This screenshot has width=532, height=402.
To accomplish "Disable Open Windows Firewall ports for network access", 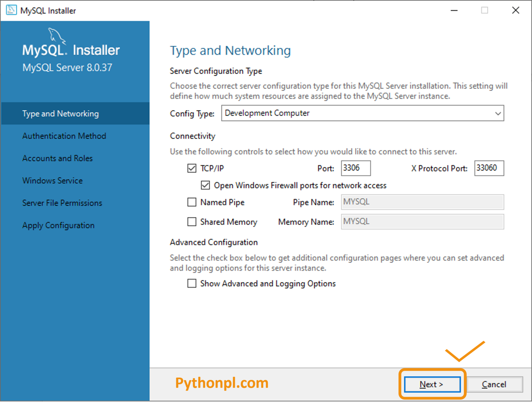I will [x=205, y=185].
